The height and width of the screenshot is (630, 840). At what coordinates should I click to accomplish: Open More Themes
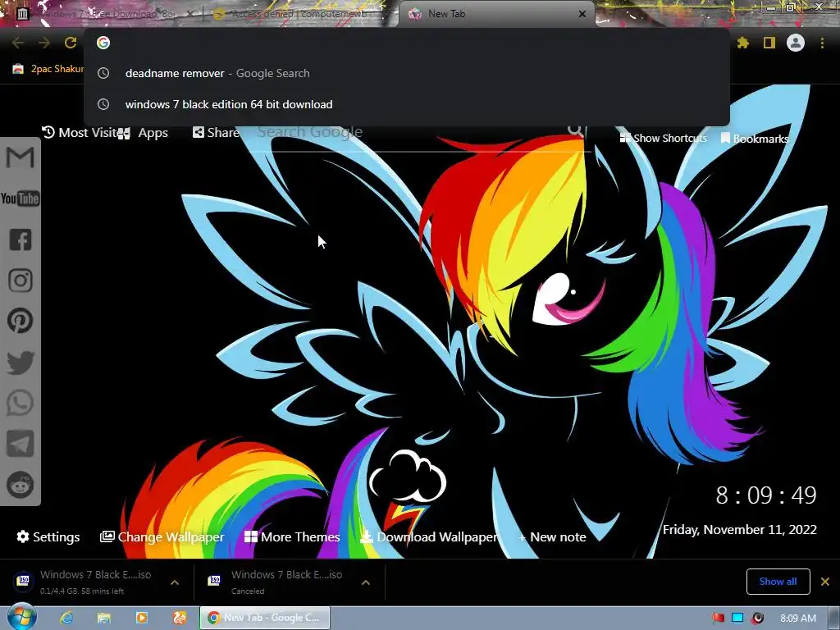tap(292, 536)
